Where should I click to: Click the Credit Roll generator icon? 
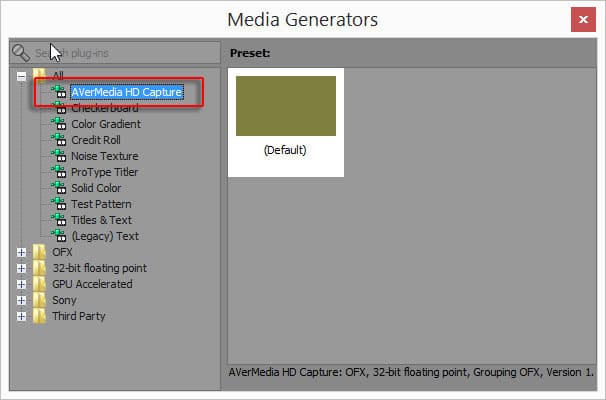(x=59, y=140)
